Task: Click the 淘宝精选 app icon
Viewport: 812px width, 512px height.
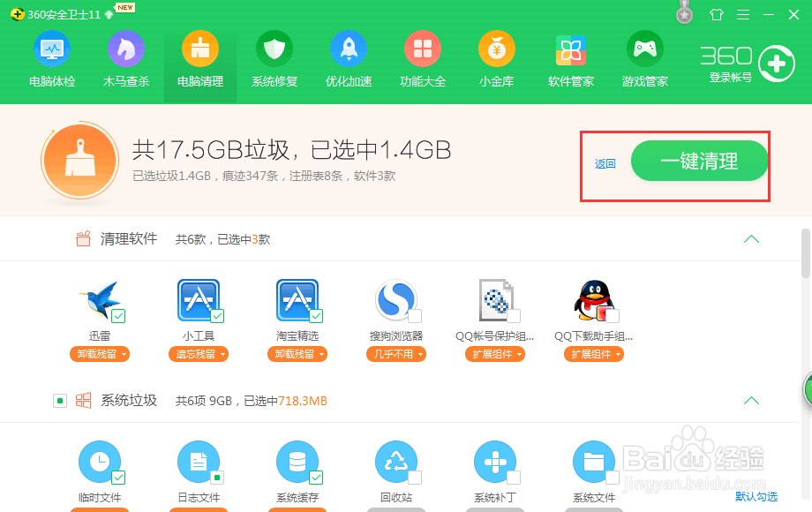Action: tap(297, 300)
